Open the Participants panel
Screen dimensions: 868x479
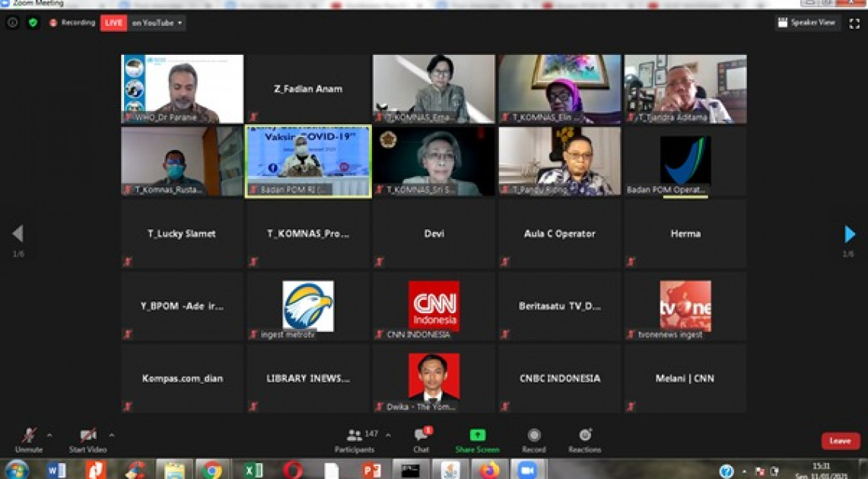[x=355, y=438]
